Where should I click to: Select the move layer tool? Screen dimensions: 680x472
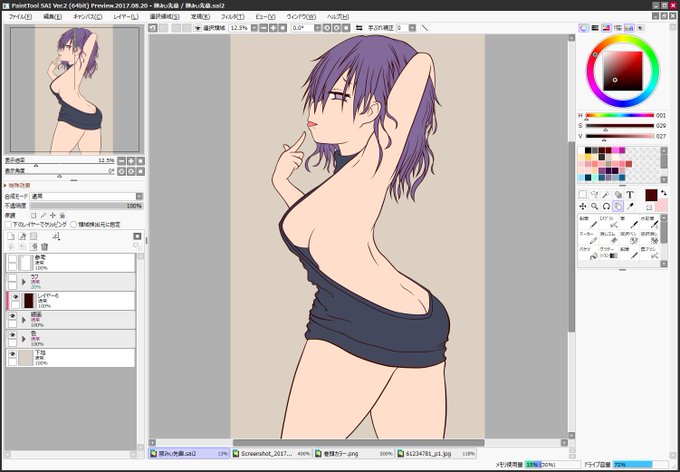tap(583, 206)
